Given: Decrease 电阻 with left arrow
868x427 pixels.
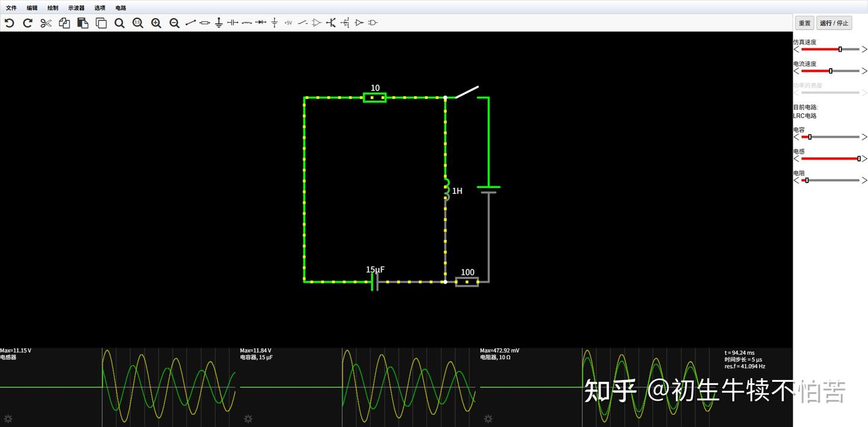Looking at the screenshot, I should pyautogui.click(x=796, y=180).
